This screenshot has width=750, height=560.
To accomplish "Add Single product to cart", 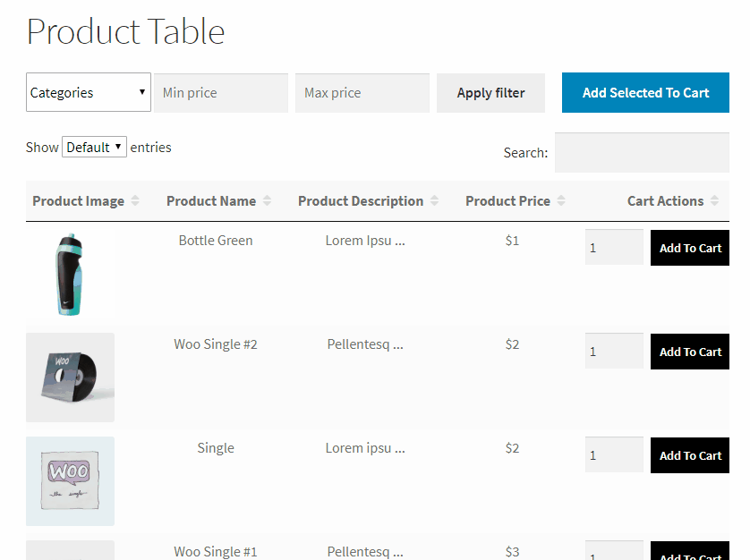I will tap(690, 456).
